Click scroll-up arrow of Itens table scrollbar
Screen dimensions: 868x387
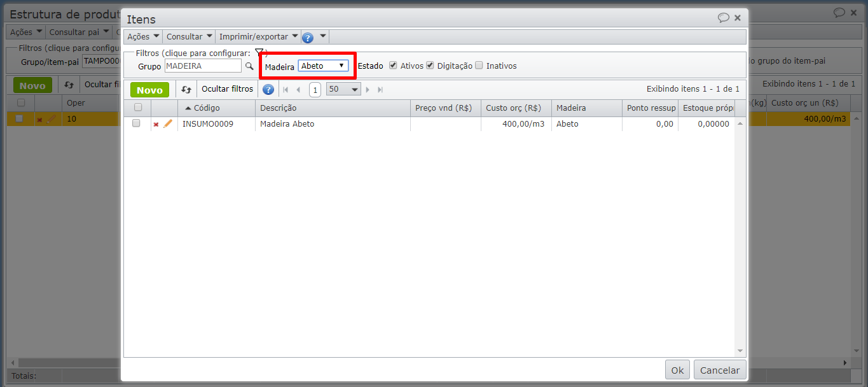(740, 123)
